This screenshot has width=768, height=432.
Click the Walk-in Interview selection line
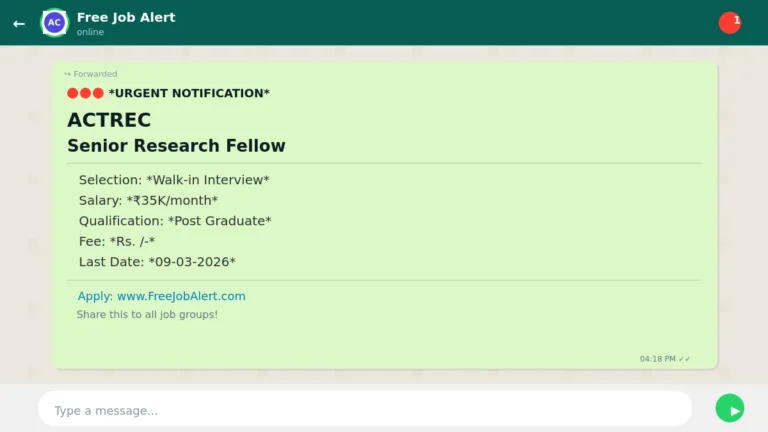coord(174,180)
